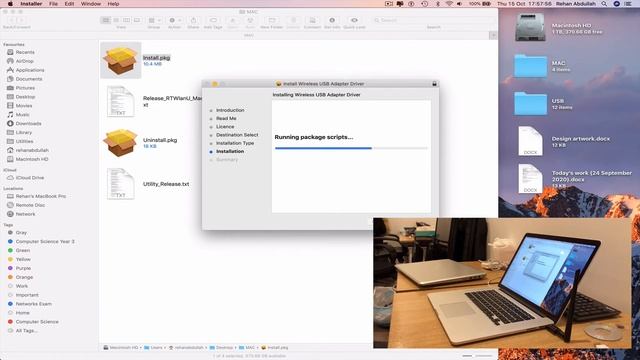The width and height of the screenshot is (640, 360).
Task: Click Add Tags in Finder toolbar
Action: (213, 20)
